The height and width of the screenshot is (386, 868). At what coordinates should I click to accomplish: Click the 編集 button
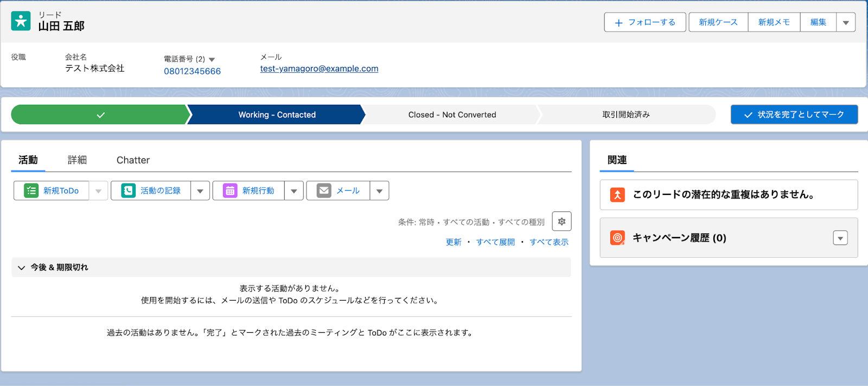pos(818,22)
